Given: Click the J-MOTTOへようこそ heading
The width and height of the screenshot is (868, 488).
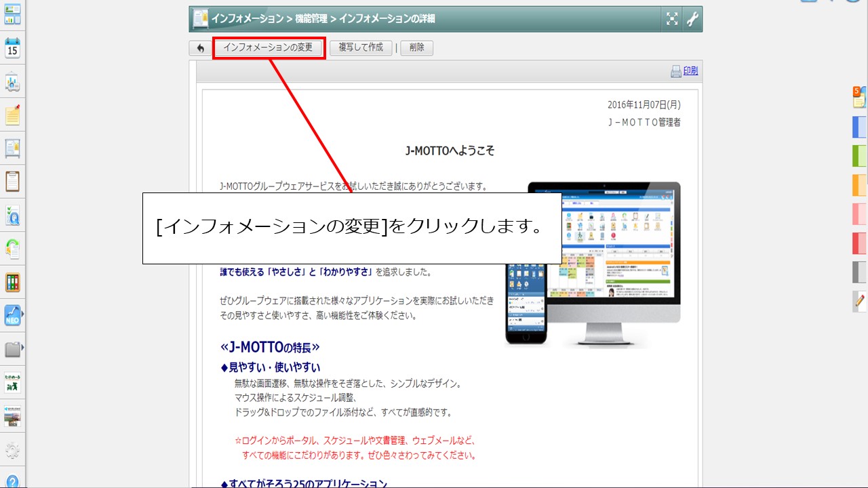Looking at the screenshot, I should coord(450,150).
